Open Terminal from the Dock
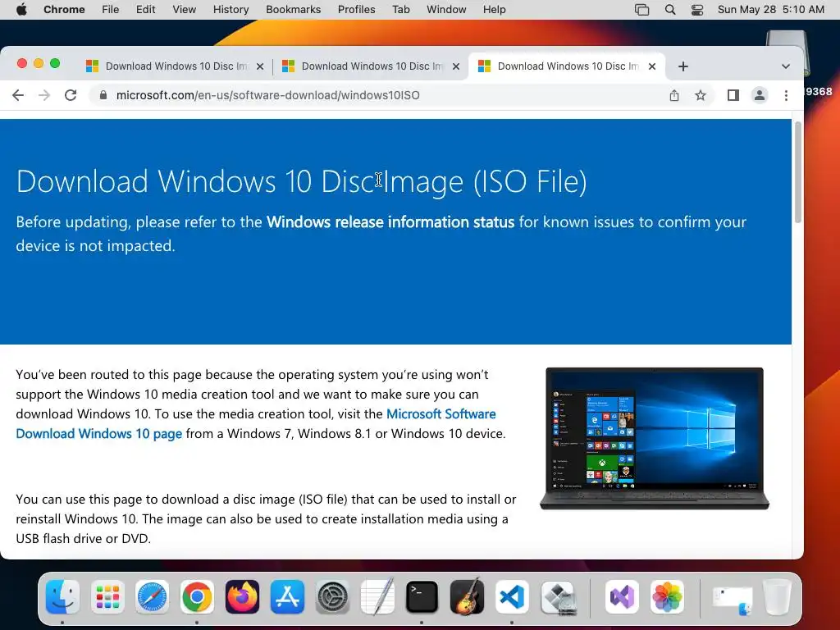 (x=422, y=597)
